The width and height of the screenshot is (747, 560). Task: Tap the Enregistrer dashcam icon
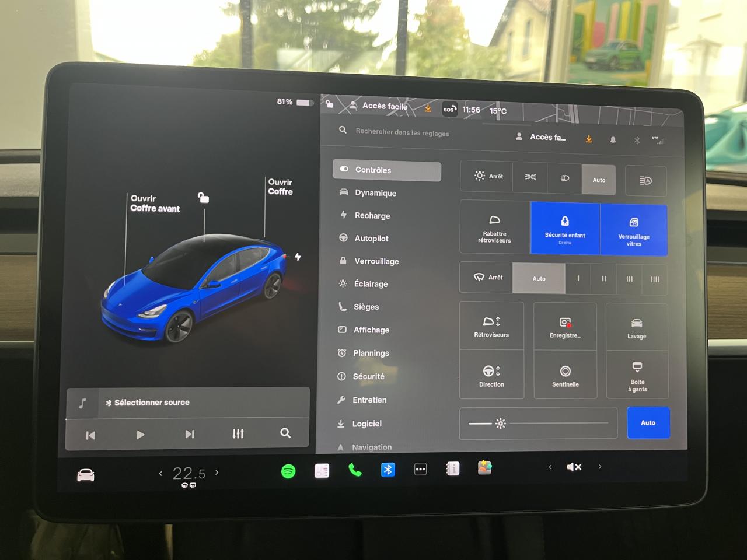(565, 327)
